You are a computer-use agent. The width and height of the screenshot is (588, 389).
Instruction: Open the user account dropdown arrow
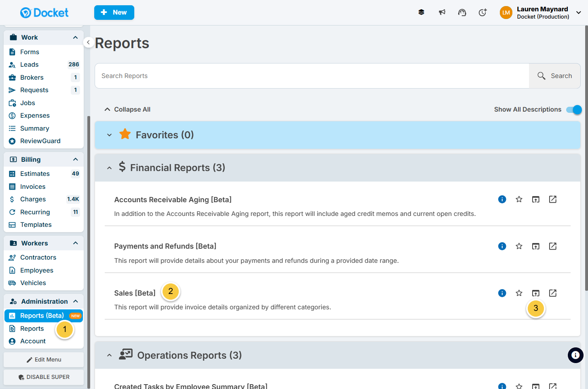point(579,13)
